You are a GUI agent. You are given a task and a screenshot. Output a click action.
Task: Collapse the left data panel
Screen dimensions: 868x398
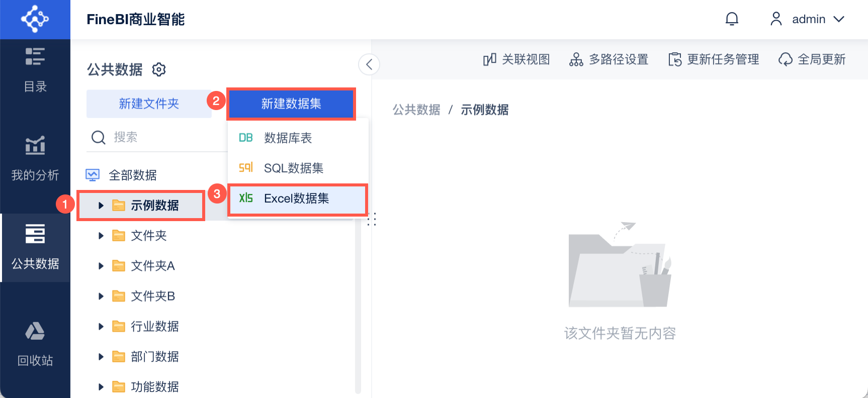point(369,64)
